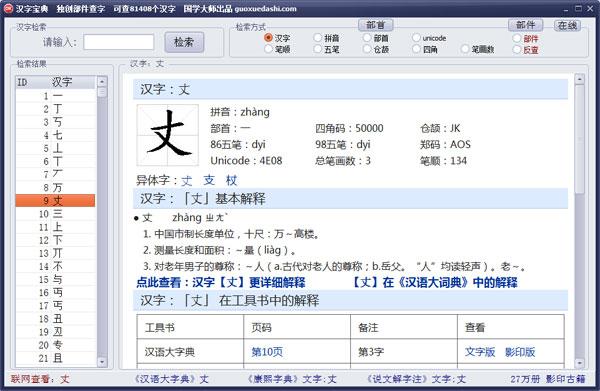Click the 拼音：zhàng text
The width and height of the screenshot is (600, 391).
240,112
